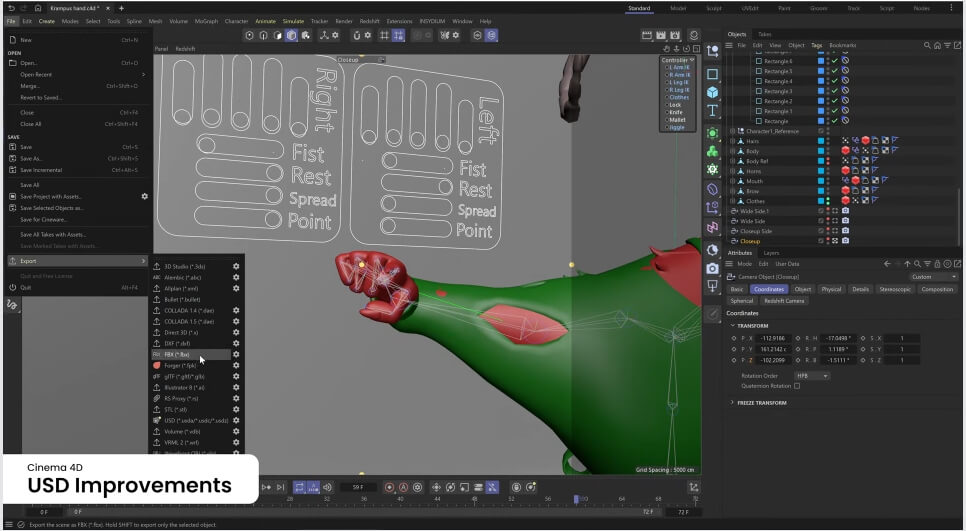Screen dimensions: 966x531
Task: Click the Camera tool icon in palette
Action: (713, 269)
